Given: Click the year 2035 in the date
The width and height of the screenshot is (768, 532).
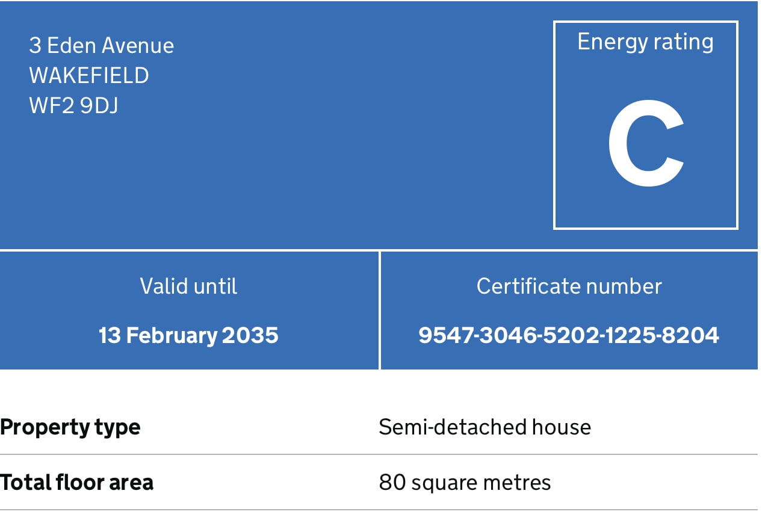Looking at the screenshot, I should (x=250, y=335).
